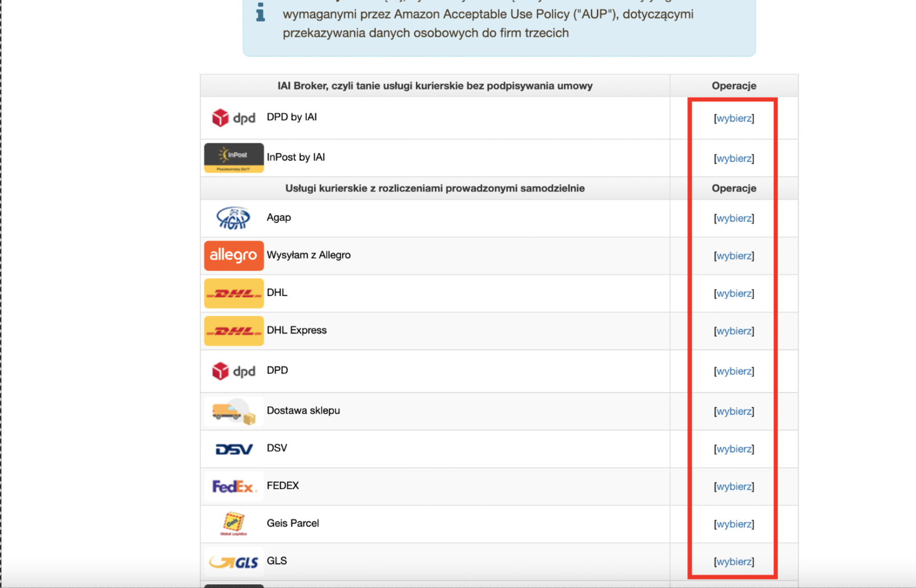Click the dpd logo in the plain DPD row
916x588 pixels.
pos(233,371)
